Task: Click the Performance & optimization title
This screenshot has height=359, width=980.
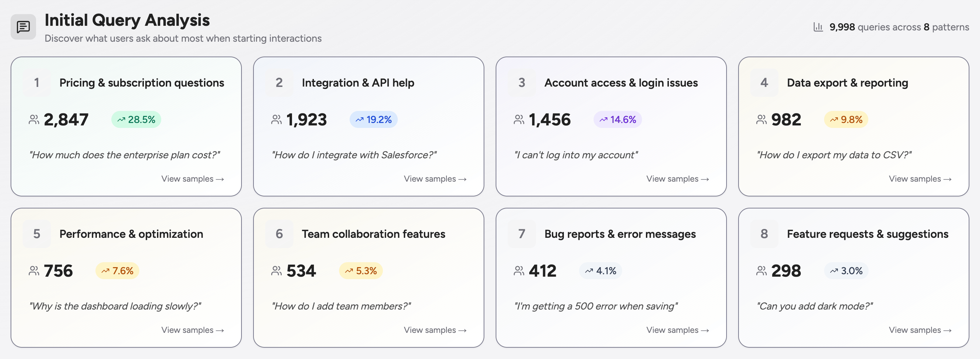Action: coord(131,234)
